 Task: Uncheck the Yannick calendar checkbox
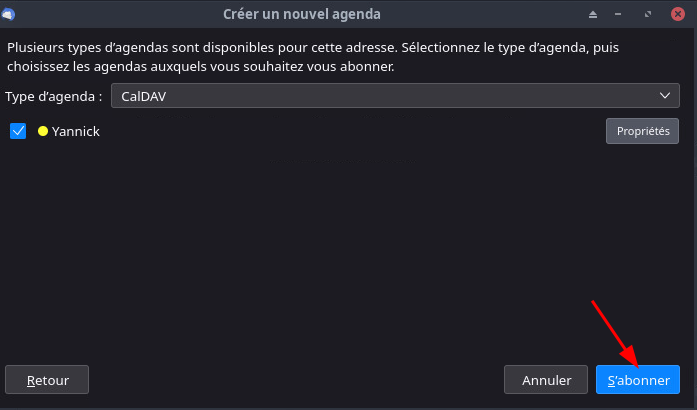pos(18,131)
